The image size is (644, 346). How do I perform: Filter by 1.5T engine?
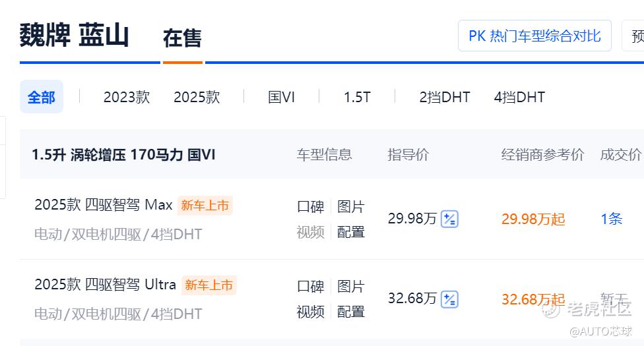[357, 98]
